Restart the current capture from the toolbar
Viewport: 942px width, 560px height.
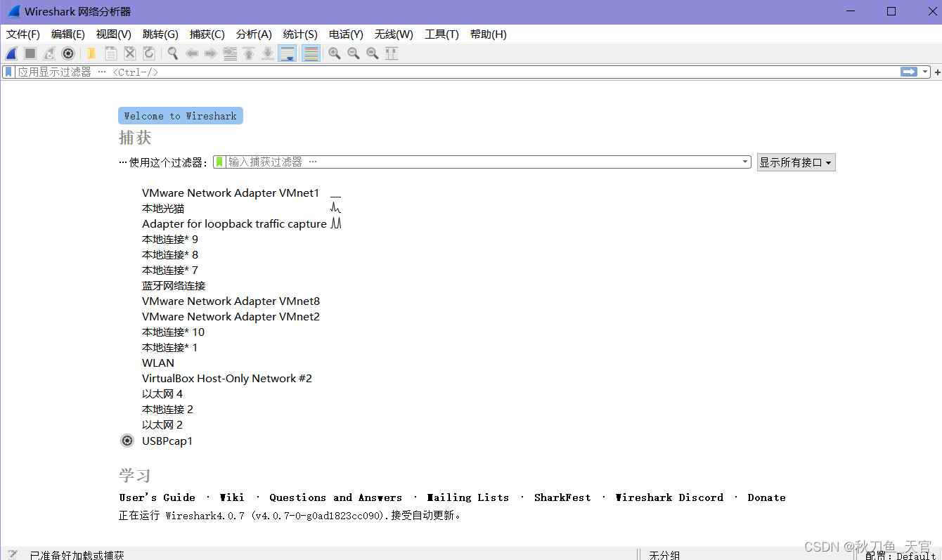(x=49, y=53)
